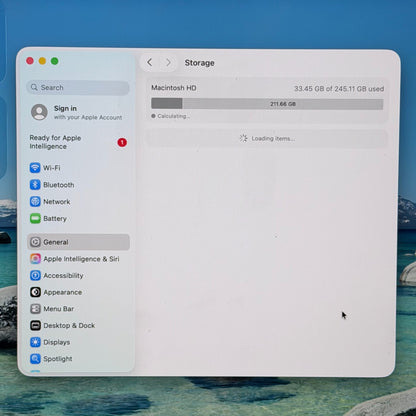
Task: Click the Macintosh HD storage usage bar
Action: click(x=267, y=104)
